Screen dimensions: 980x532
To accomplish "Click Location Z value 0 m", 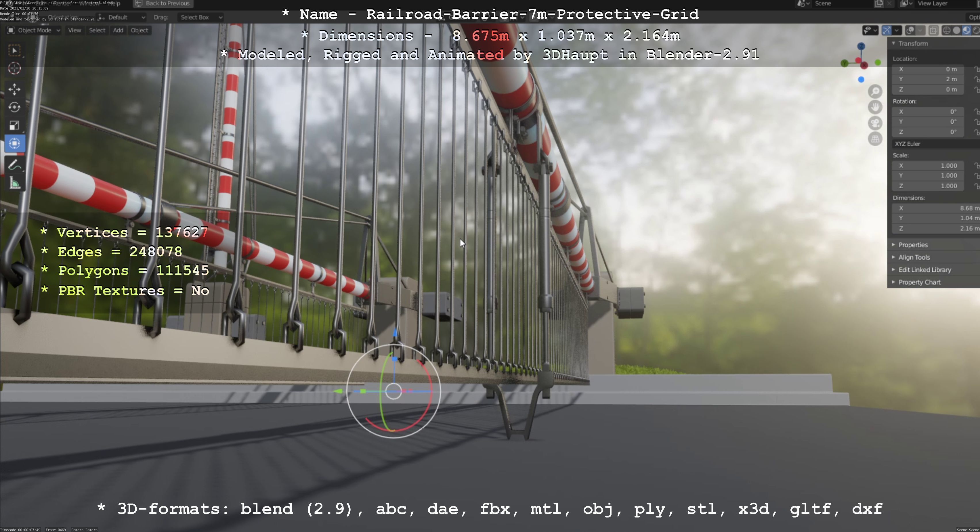I will pyautogui.click(x=928, y=89).
